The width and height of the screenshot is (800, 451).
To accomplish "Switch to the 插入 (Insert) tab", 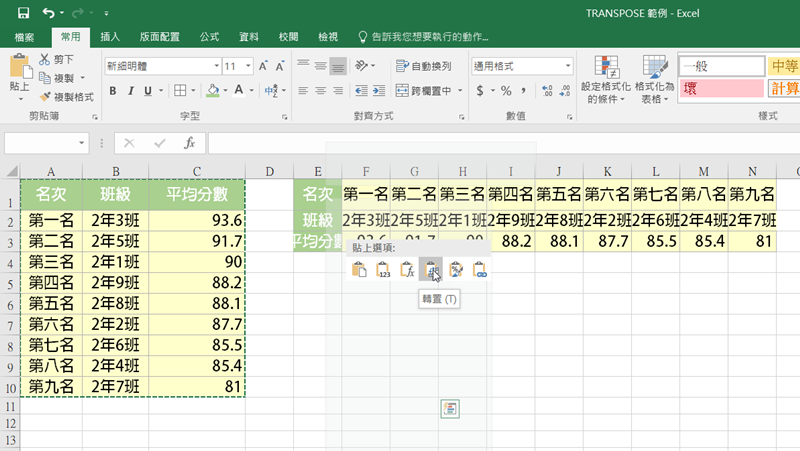I will [x=110, y=37].
